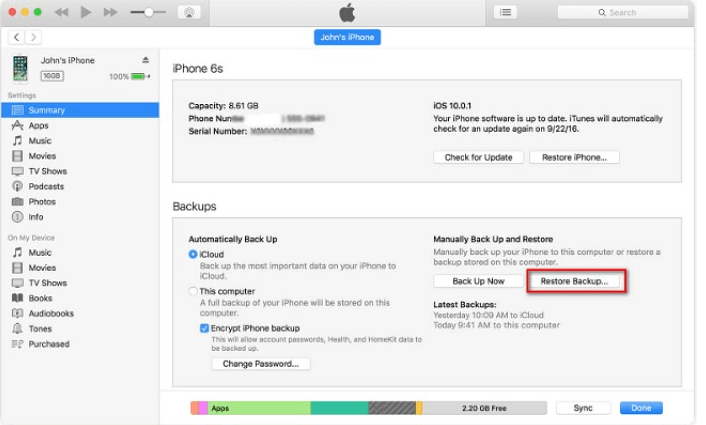Click the striped gray storage segment
This screenshot has height=425, width=706.
tap(392, 408)
